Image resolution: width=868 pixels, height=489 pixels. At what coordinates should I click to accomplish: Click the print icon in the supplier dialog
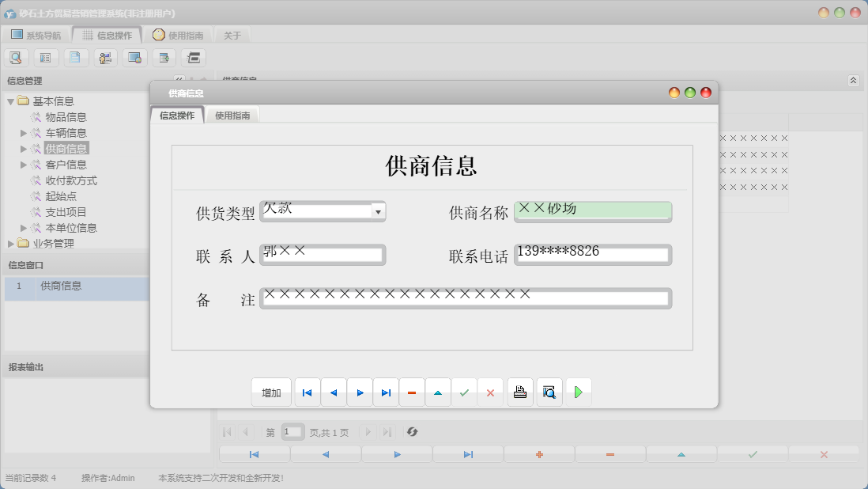[x=519, y=391]
